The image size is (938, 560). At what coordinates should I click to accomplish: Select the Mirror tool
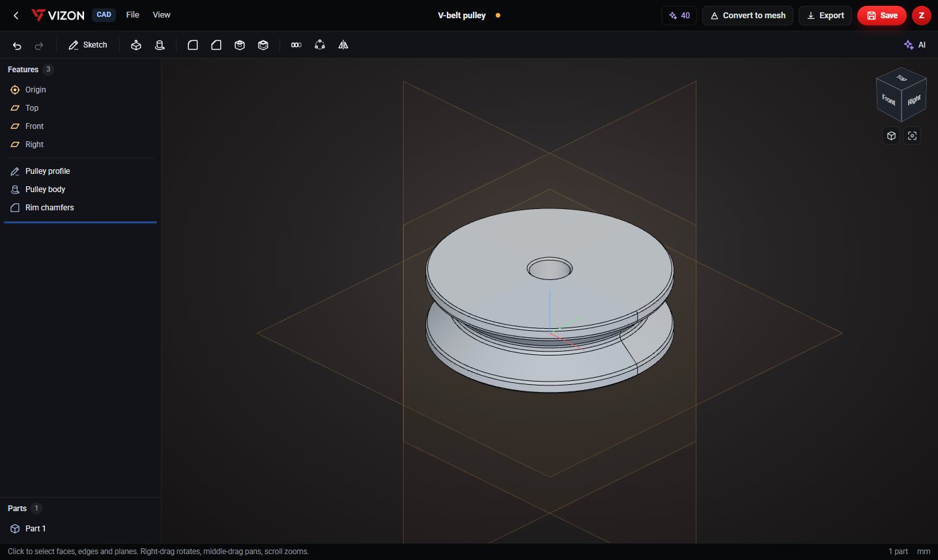(343, 45)
